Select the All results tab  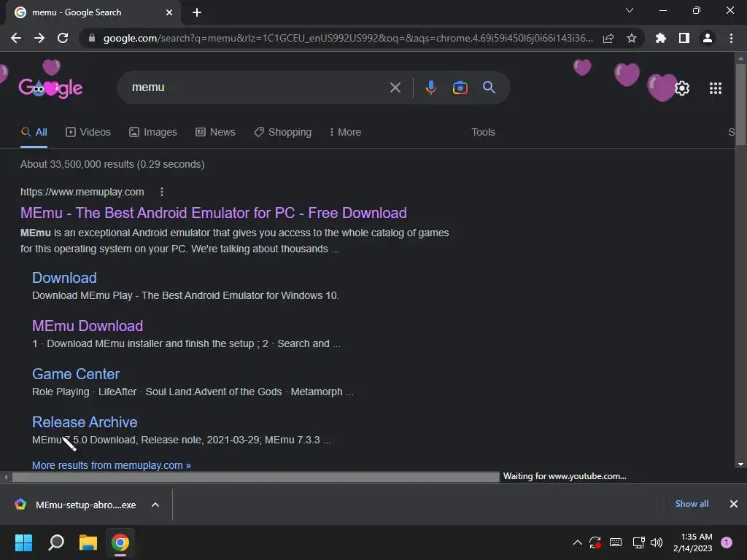point(34,133)
